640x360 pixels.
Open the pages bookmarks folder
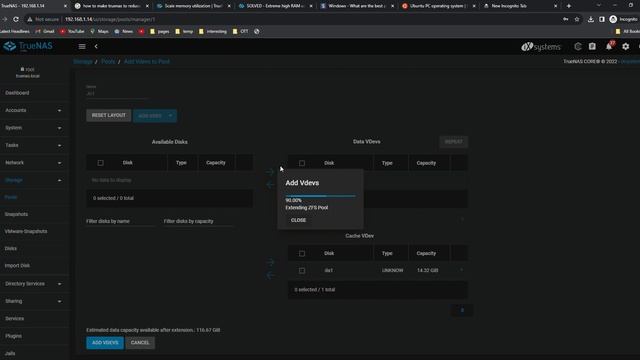[x=159, y=31]
